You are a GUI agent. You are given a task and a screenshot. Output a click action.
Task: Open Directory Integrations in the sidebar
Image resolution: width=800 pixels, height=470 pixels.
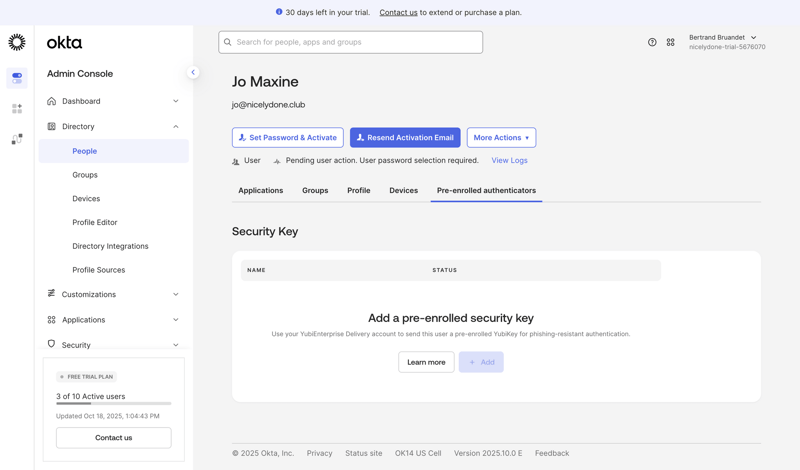(x=110, y=246)
